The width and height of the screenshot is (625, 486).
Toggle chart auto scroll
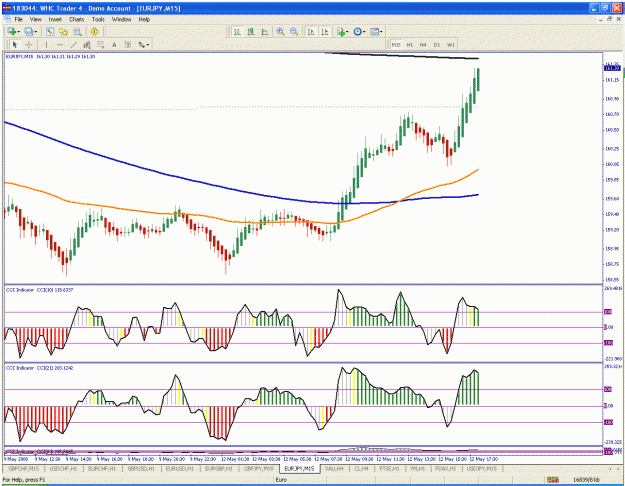tap(311, 31)
